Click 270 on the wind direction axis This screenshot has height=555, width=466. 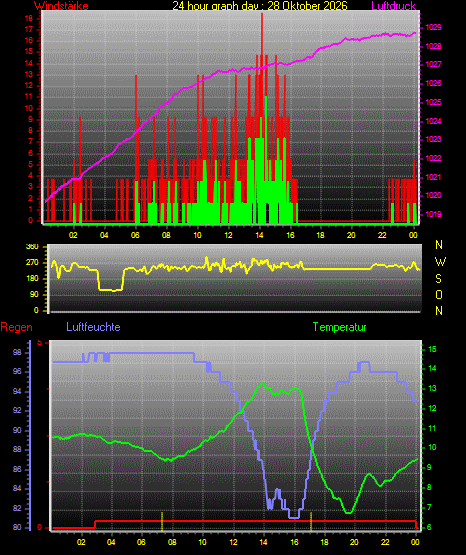coord(32,263)
